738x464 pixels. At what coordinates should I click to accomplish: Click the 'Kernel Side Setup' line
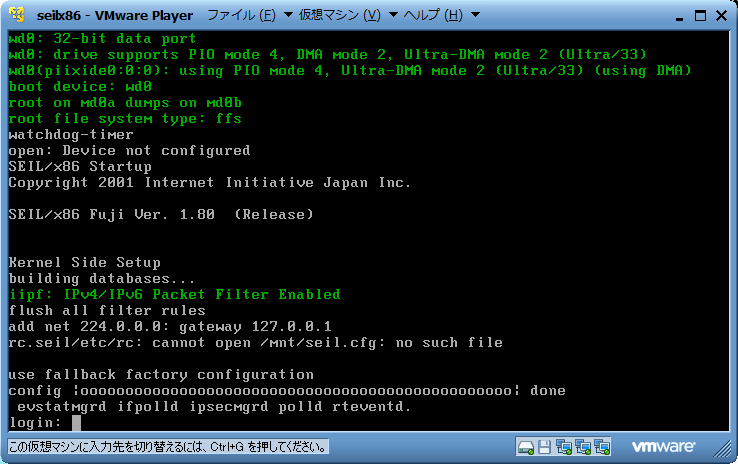click(85, 263)
